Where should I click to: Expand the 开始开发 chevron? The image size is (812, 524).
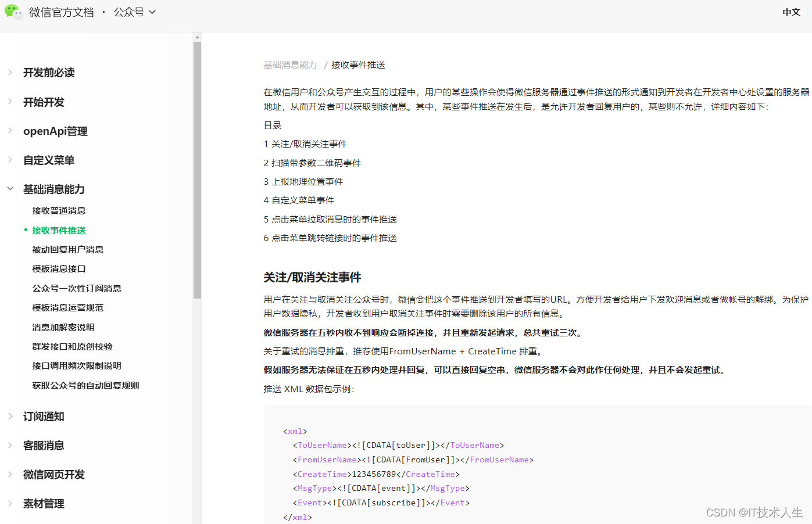pos(10,102)
